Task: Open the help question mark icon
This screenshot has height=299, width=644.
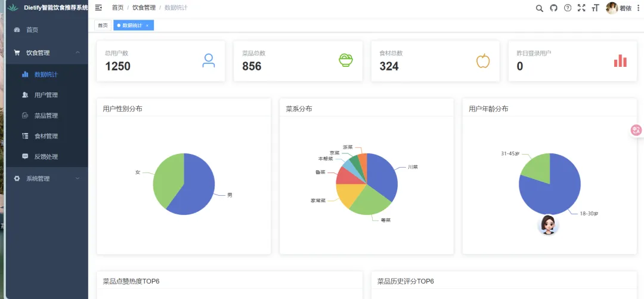Action: [568, 8]
